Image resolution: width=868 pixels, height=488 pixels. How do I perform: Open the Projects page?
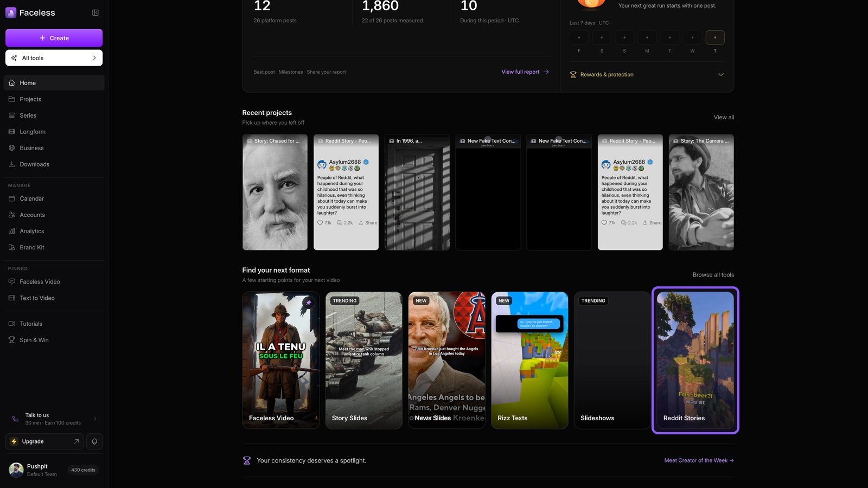54,99
